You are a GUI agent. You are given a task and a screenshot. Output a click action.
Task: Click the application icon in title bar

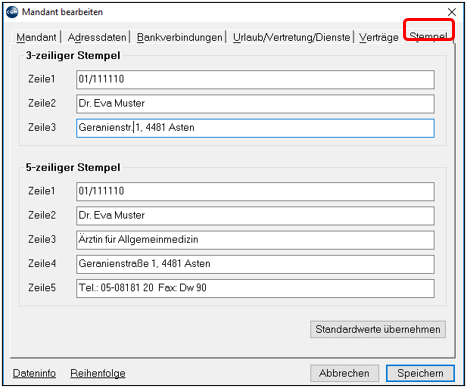tap(12, 12)
